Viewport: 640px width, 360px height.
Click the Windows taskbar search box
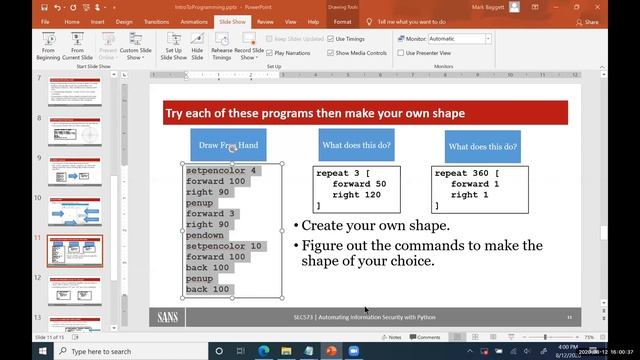click(131, 351)
